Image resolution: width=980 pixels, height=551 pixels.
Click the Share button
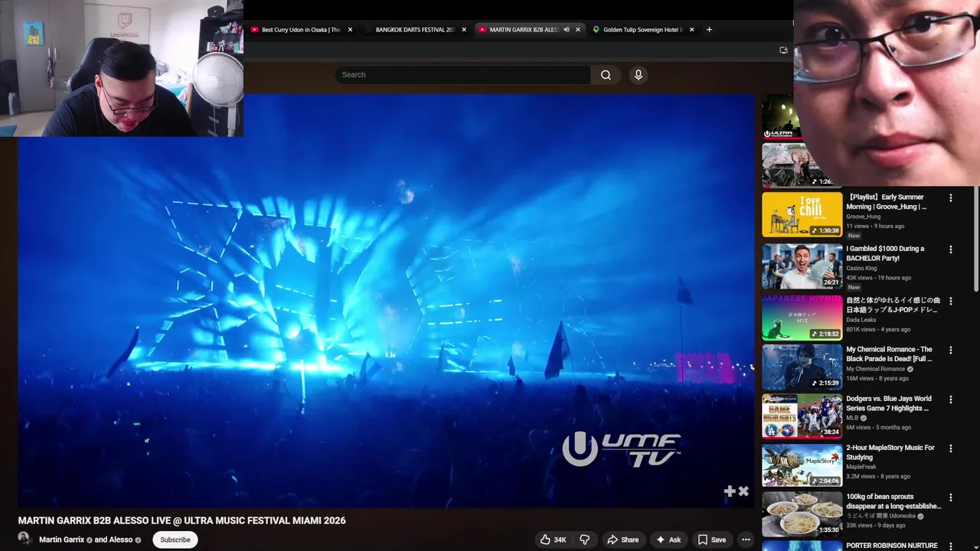point(622,540)
